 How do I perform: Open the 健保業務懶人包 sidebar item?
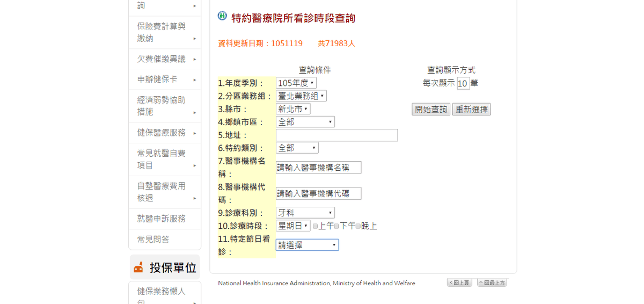(x=165, y=293)
